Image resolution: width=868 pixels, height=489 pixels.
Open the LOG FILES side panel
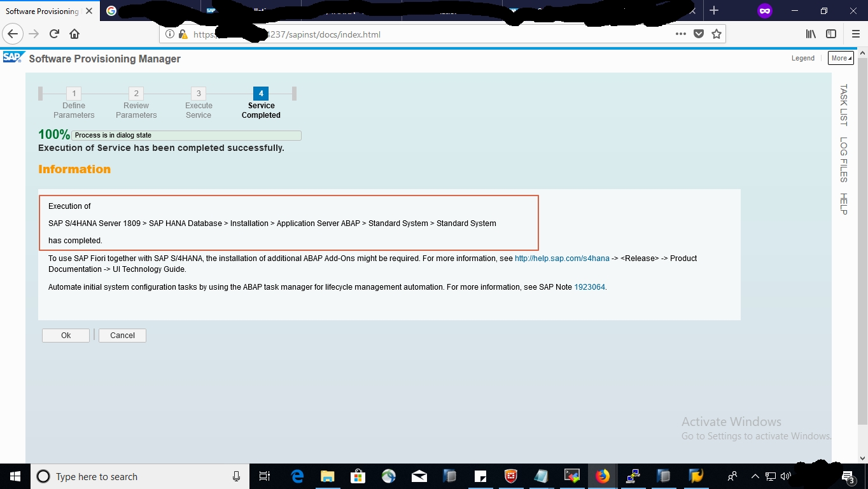(x=843, y=159)
